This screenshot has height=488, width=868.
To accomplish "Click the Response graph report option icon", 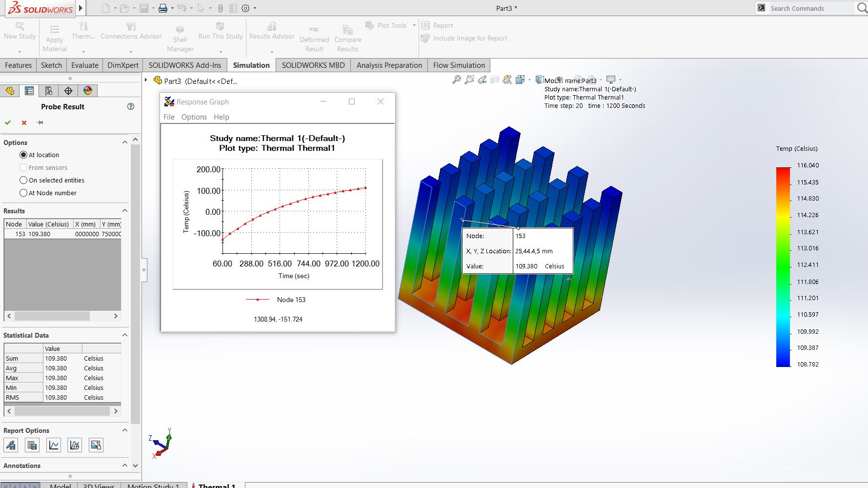I will pos(75,445).
